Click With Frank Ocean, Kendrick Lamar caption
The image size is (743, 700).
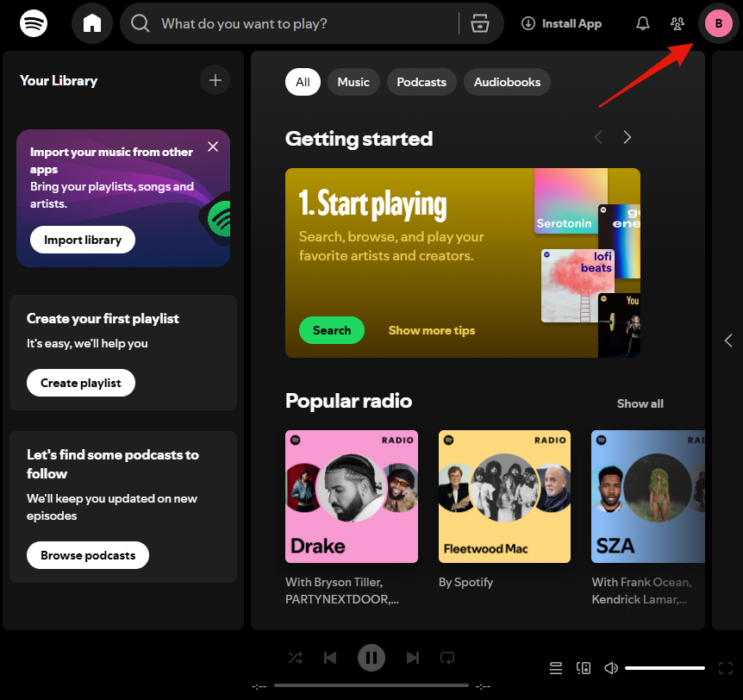[x=641, y=591]
